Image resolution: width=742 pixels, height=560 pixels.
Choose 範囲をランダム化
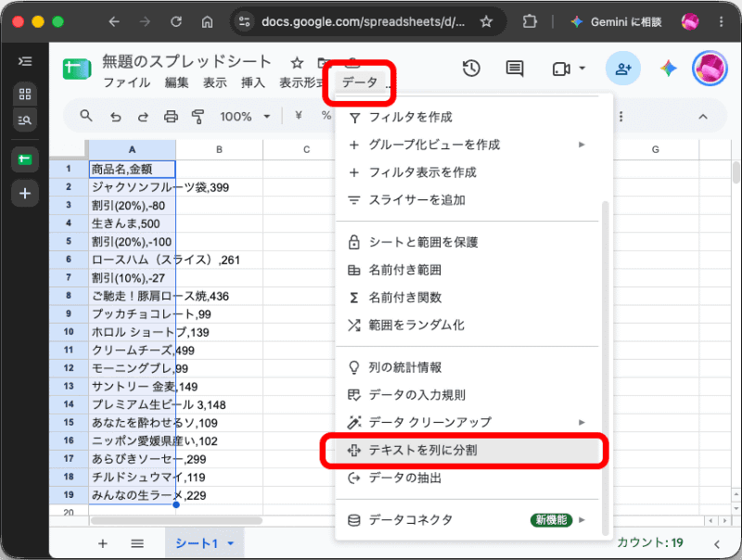(467, 325)
